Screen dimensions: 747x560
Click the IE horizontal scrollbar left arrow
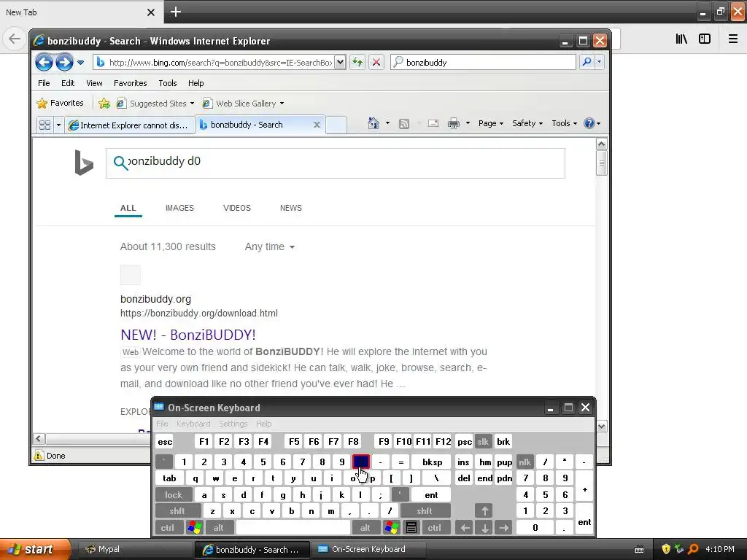tap(39, 438)
